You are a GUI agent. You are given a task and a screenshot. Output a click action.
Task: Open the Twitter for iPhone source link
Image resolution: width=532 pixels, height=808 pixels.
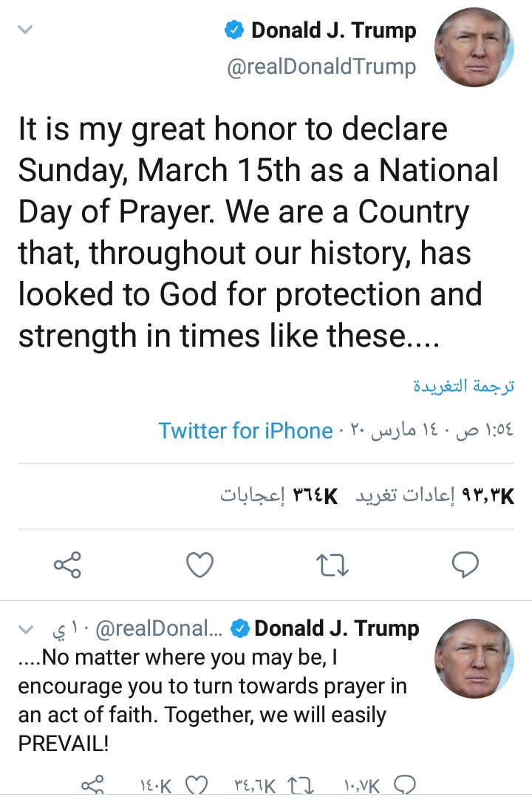tap(245, 431)
